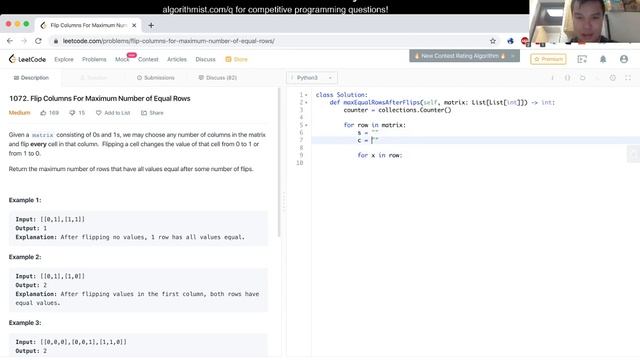Screen dimensions: 640x360
Task: Reset code to default with the revert icon
Action: [582, 78]
